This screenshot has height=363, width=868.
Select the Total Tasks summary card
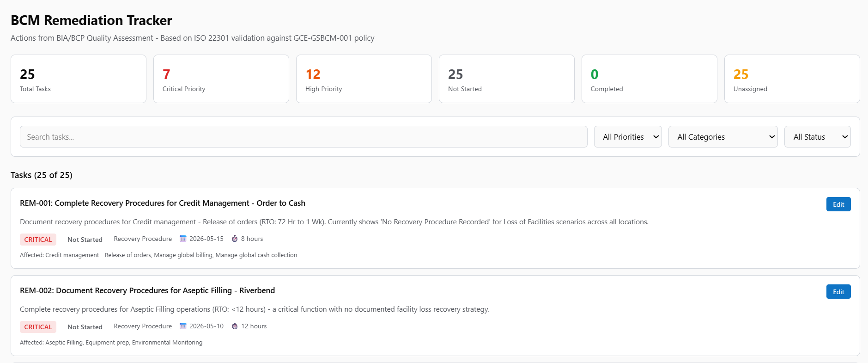click(79, 79)
